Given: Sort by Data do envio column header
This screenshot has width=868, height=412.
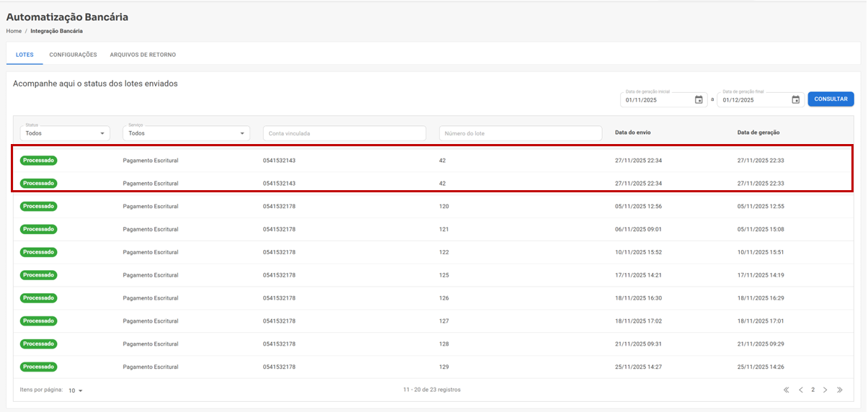Looking at the screenshot, I should coord(633,133).
